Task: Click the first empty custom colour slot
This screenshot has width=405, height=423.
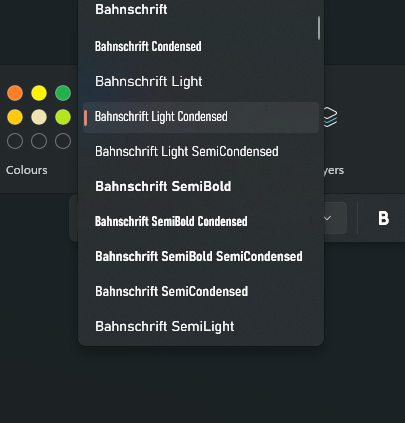Action: 15,141
